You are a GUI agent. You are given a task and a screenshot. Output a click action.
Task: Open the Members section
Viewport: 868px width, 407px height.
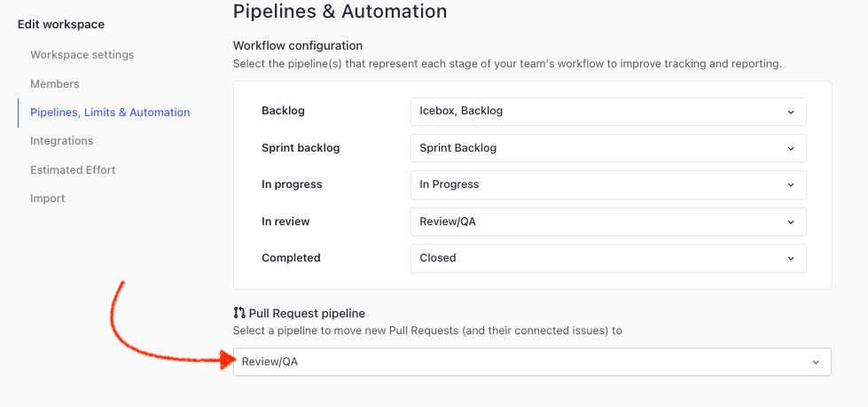[55, 84]
